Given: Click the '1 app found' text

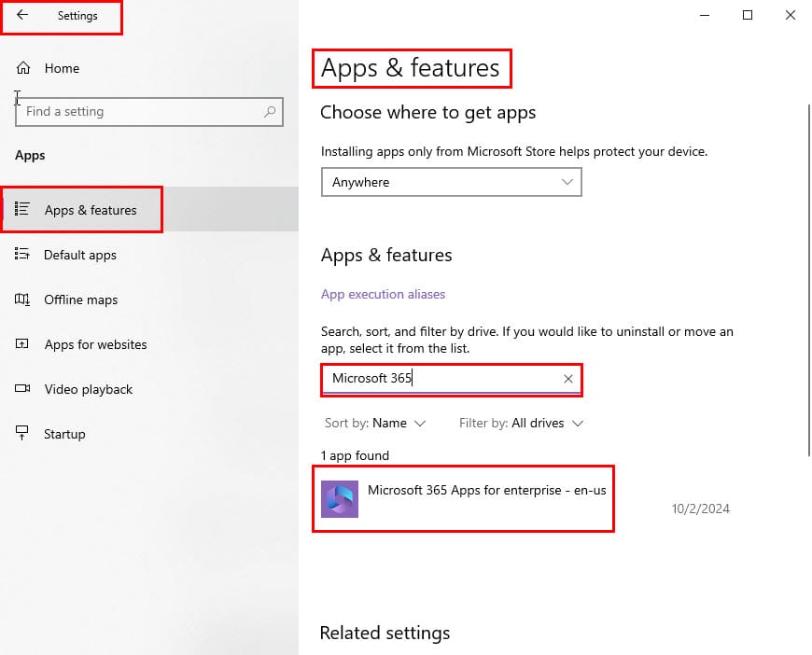Looking at the screenshot, I should point(355,455).
